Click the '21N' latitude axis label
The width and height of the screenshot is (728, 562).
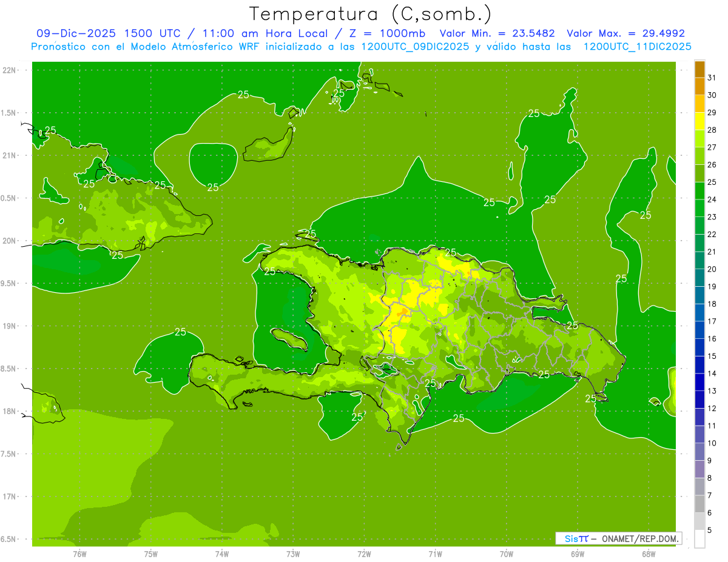click(x=9, y=156)
